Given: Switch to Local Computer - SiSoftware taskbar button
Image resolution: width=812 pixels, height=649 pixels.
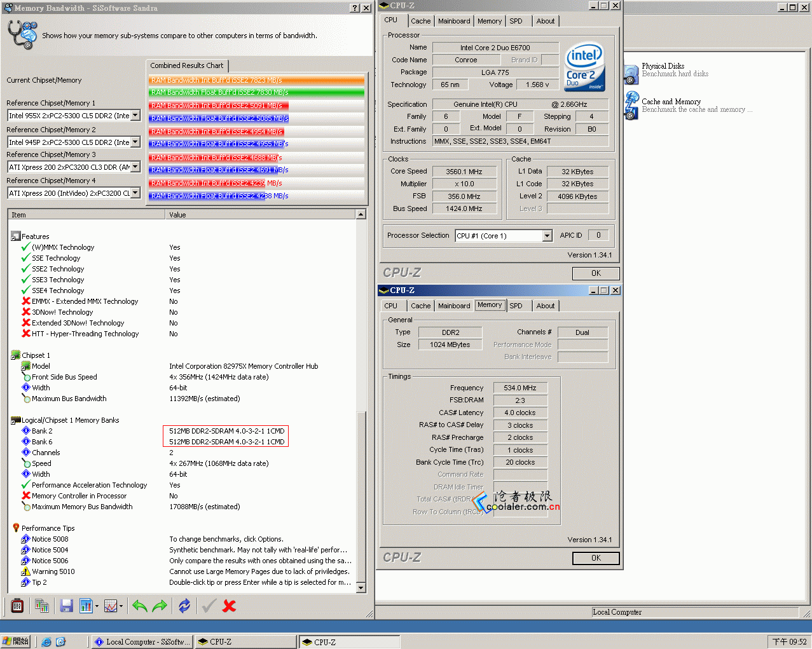Looking at the screenshot, I should coord(143,642).
